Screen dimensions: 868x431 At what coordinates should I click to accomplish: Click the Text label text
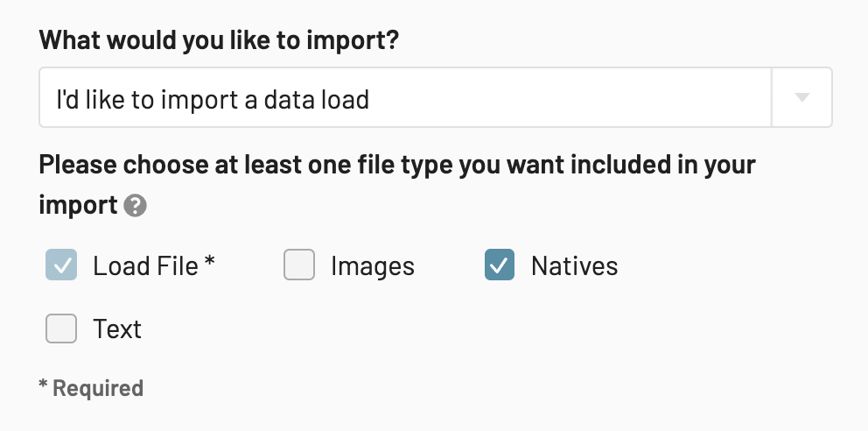[117, 329]
